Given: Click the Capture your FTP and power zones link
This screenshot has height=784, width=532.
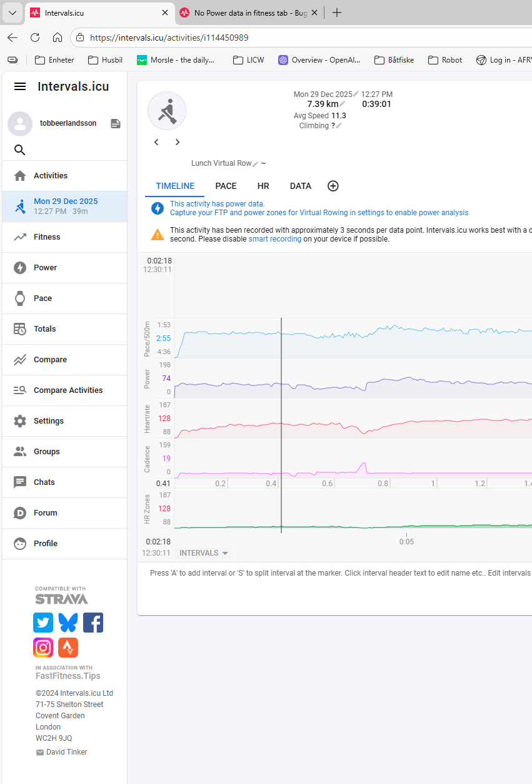Looking at the screenshot, I should tap(319, 213).
